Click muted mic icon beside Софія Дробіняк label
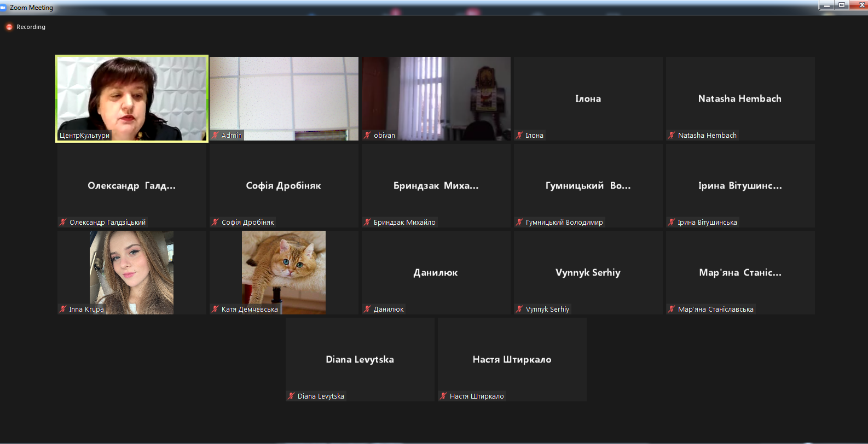This screenshot has width=868, height=444. tap(216, 222)
